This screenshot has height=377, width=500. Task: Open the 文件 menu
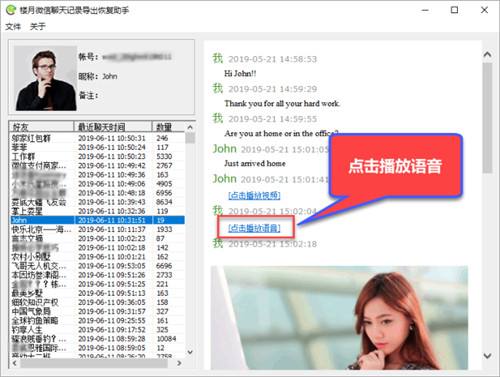(13, 26)
